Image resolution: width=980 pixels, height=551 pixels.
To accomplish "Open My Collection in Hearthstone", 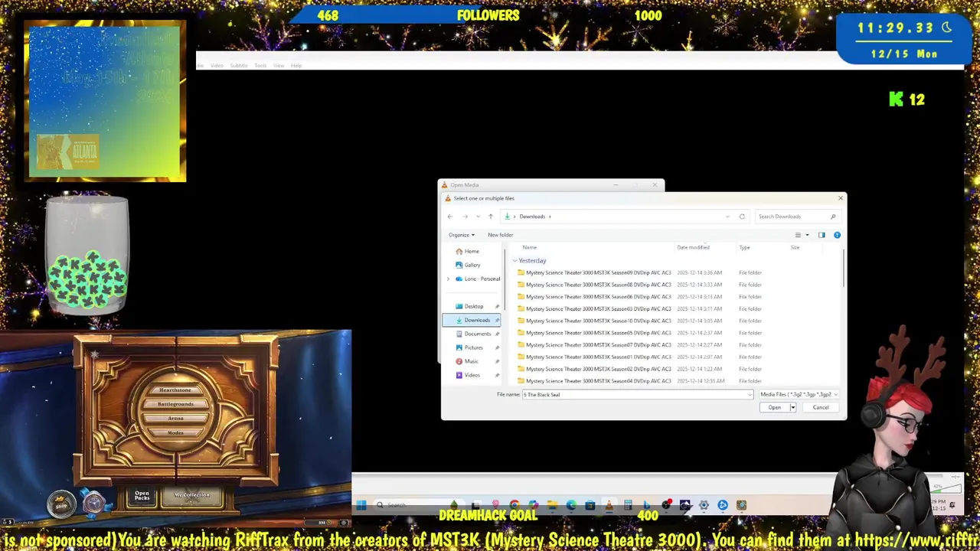I will tap(191, 496).
